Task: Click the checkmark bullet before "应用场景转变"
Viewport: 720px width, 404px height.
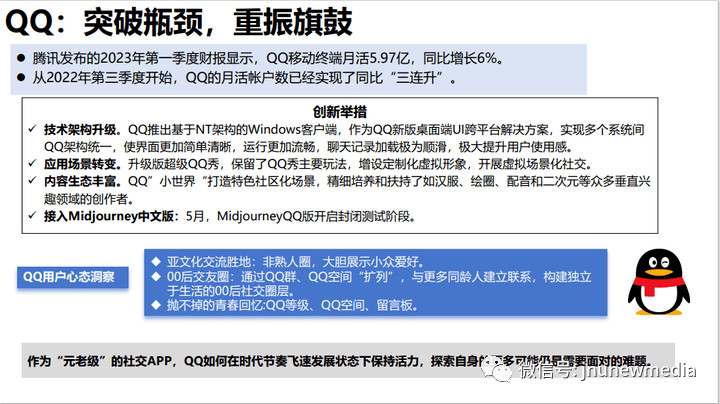Action: 32,163
